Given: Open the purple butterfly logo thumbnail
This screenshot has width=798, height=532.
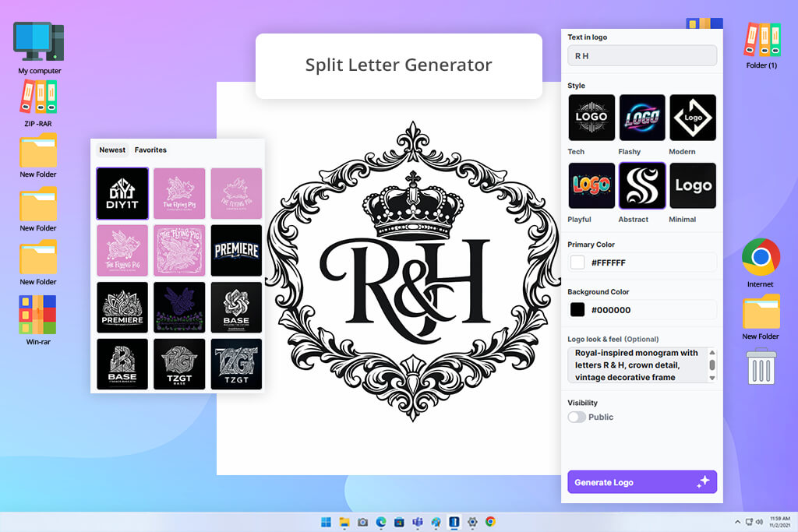Looking at the screenshot, I should click(x=179, y=307).
